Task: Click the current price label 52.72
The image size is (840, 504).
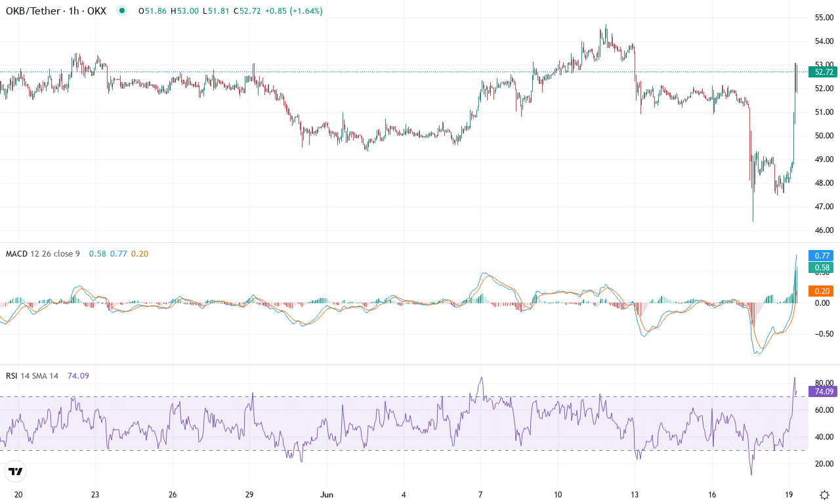Action: point(824,72)
